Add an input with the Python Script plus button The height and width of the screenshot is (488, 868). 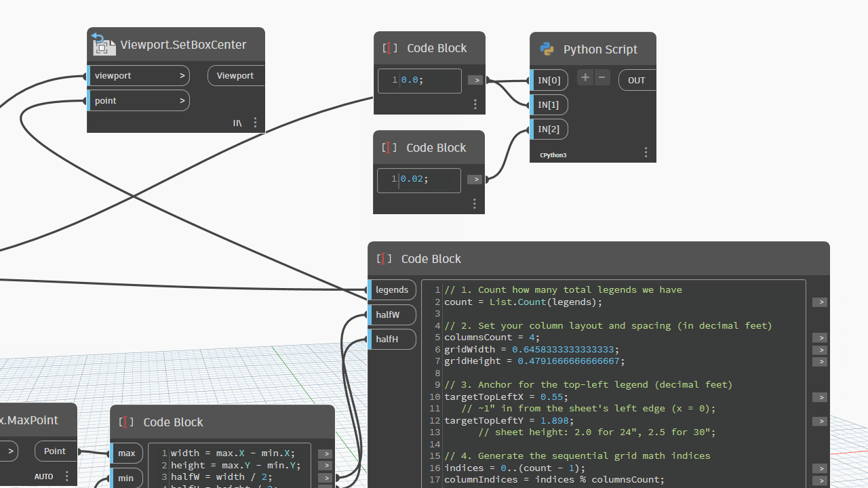[585, 77]
